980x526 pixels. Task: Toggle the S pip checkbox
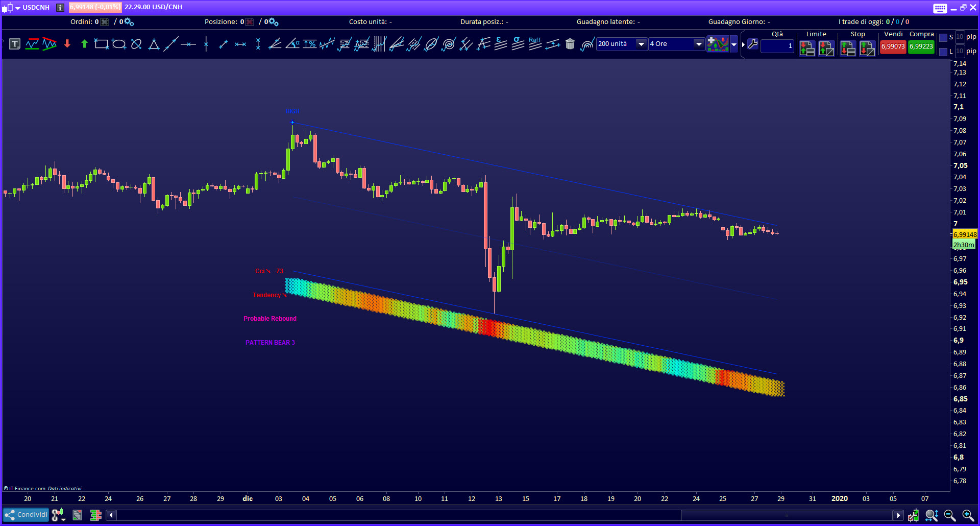pos(943,37)
